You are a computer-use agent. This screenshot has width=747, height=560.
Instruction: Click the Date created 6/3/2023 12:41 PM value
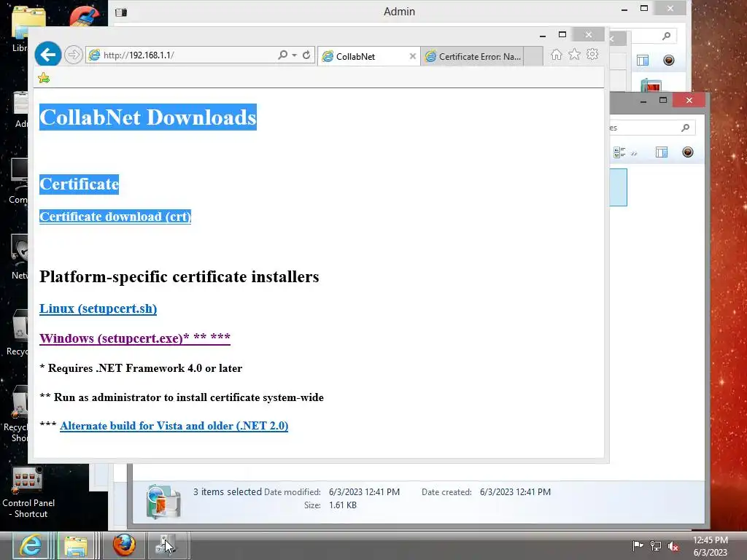pos(515,492)
